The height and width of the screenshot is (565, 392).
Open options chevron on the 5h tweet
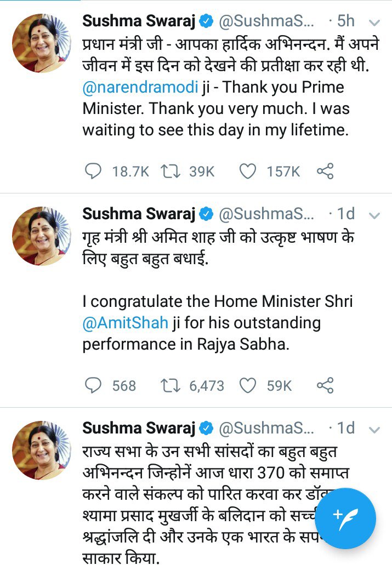tap(374, 22)
